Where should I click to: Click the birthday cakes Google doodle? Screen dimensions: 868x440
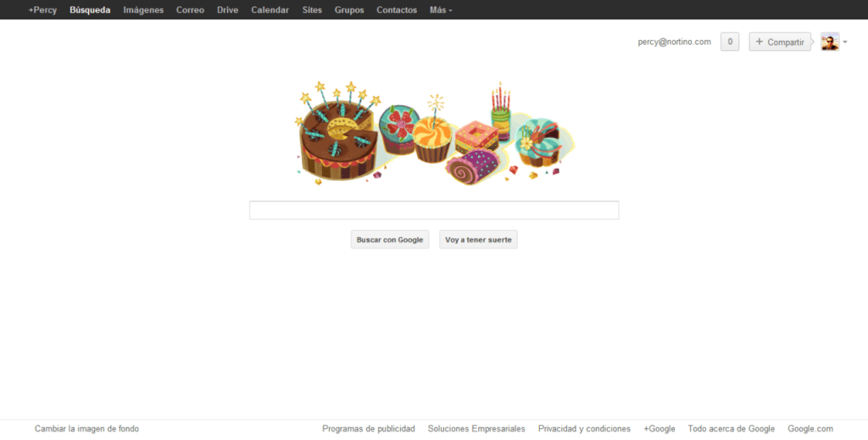(x=434, y=133)
